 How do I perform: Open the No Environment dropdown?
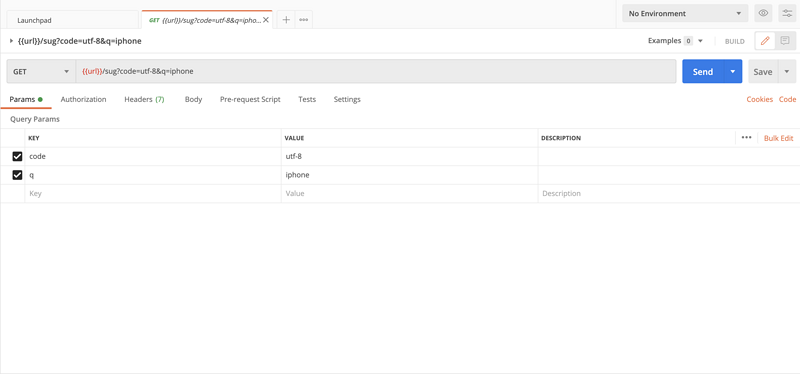[685, 13]
